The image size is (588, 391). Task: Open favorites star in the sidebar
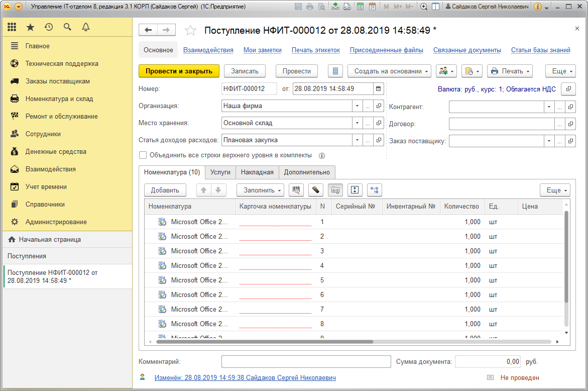(x=30, y=27)
